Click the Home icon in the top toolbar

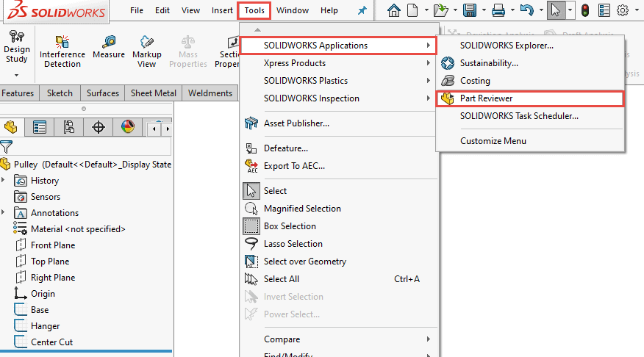pyautogui.click(x=393, y=10)
